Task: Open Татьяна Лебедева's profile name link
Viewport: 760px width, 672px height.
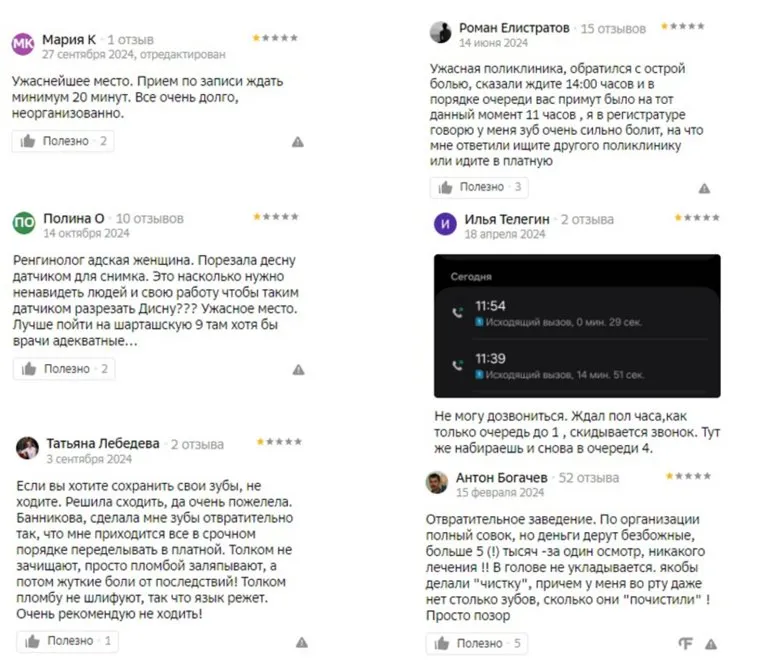Action: click(103, 444)
